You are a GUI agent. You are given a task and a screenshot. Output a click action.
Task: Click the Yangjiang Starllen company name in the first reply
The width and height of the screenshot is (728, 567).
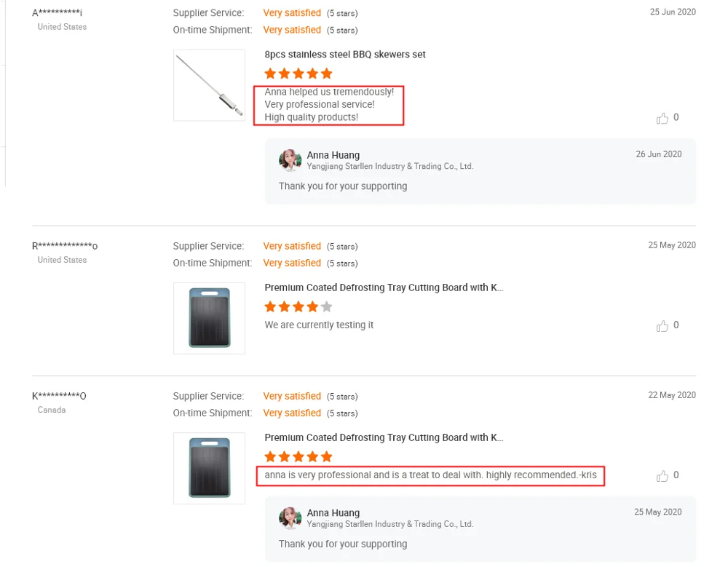coord(389,166)
